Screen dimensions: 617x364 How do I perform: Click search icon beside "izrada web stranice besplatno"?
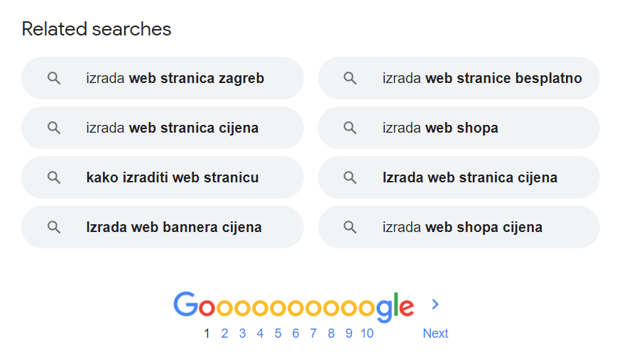350,78
